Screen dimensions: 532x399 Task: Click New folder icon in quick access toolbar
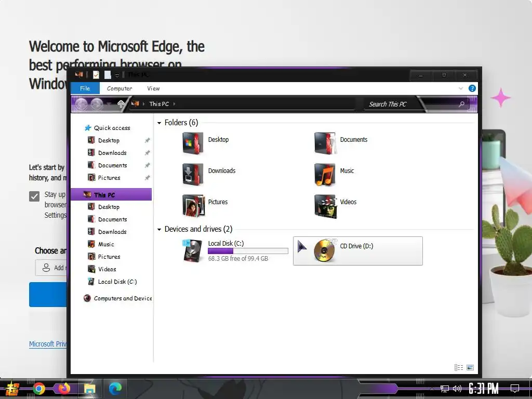pyautogui.click(x=108, y=75)
